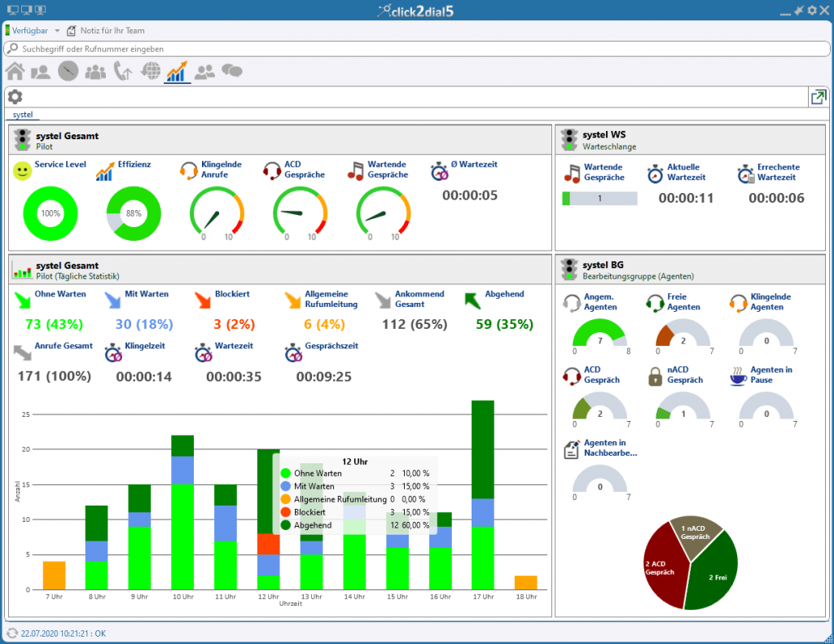Click the Wartende Gespräche progress bar
Image resolution: width=834 pixels, height=644 pixels.
pyautogui.click(x=599, y=199)
